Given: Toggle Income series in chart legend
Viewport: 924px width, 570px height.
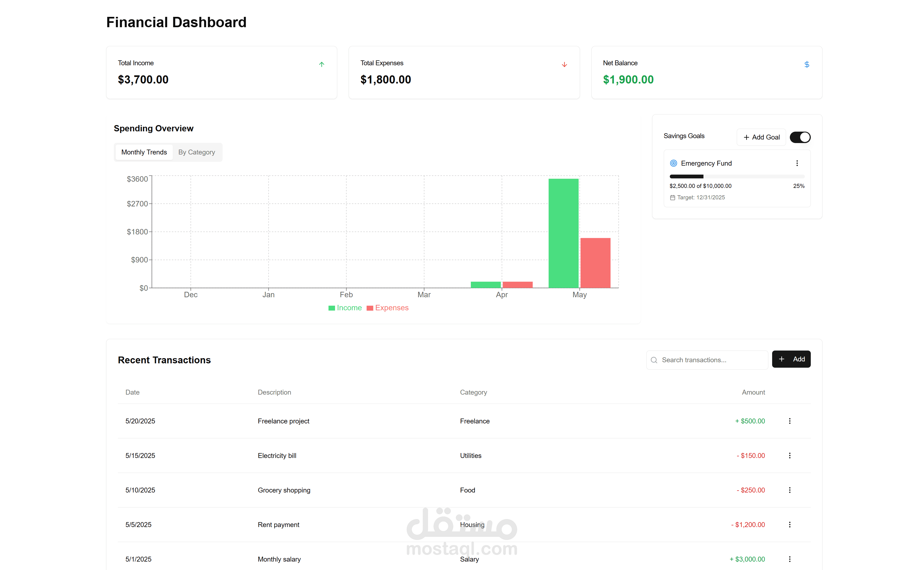Looking at the screenshot, I should pos(345,308).
